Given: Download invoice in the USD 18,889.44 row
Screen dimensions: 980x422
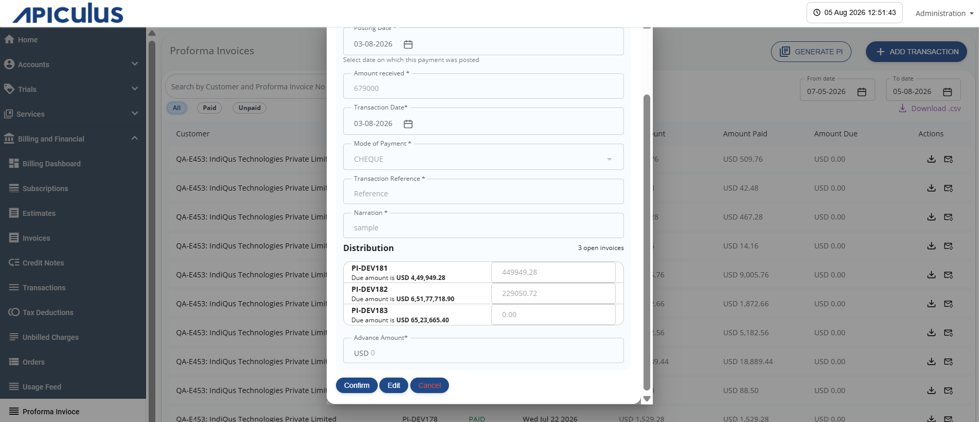Looking at the screenshot, I should click(x=931, y=362).
